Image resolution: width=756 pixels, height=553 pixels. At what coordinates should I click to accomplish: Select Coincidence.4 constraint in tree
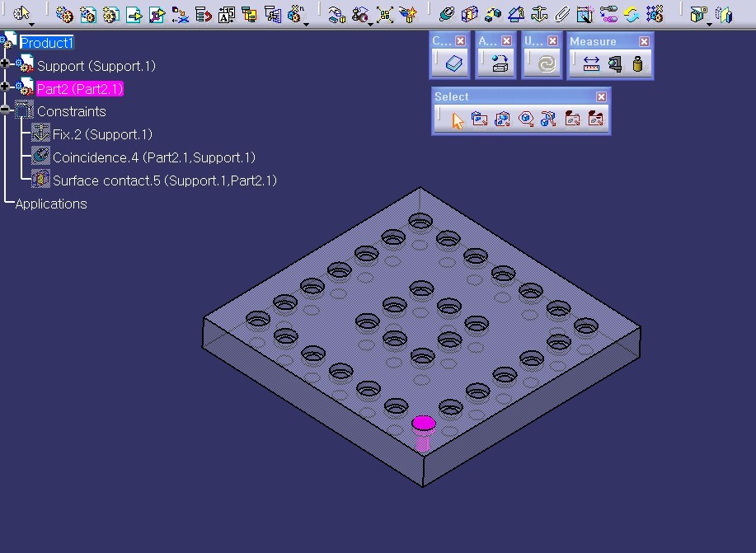coord(153,157)
